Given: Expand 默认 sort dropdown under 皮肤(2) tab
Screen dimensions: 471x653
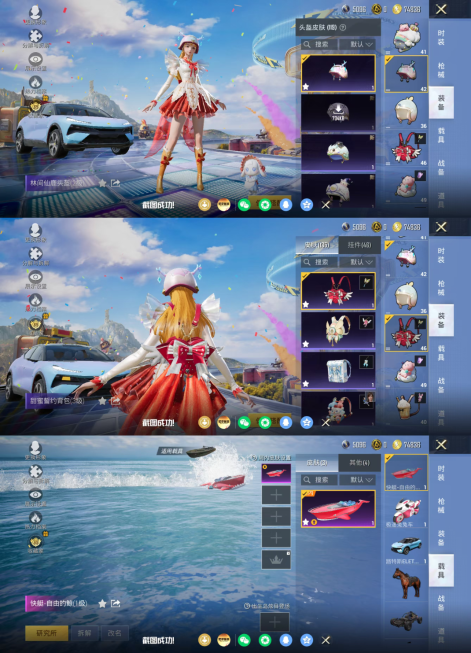Looking at the screenshot, I should coord(357,480).
